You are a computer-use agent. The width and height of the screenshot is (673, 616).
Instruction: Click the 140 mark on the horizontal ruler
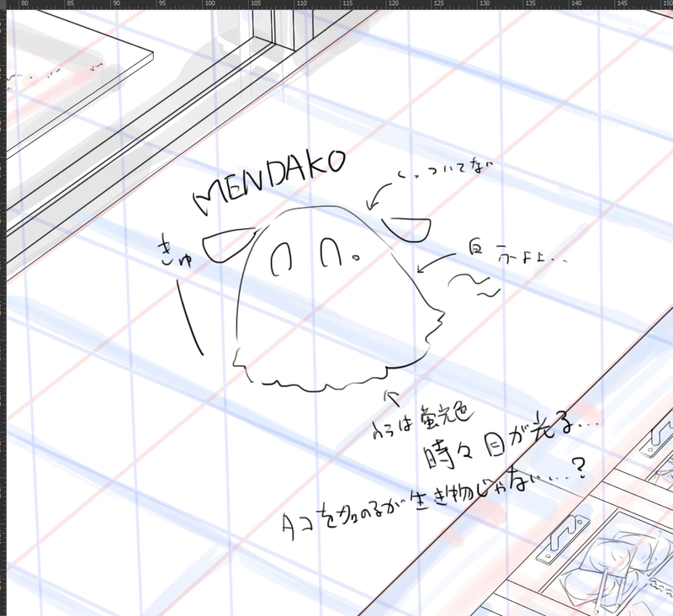click(576, 3)
